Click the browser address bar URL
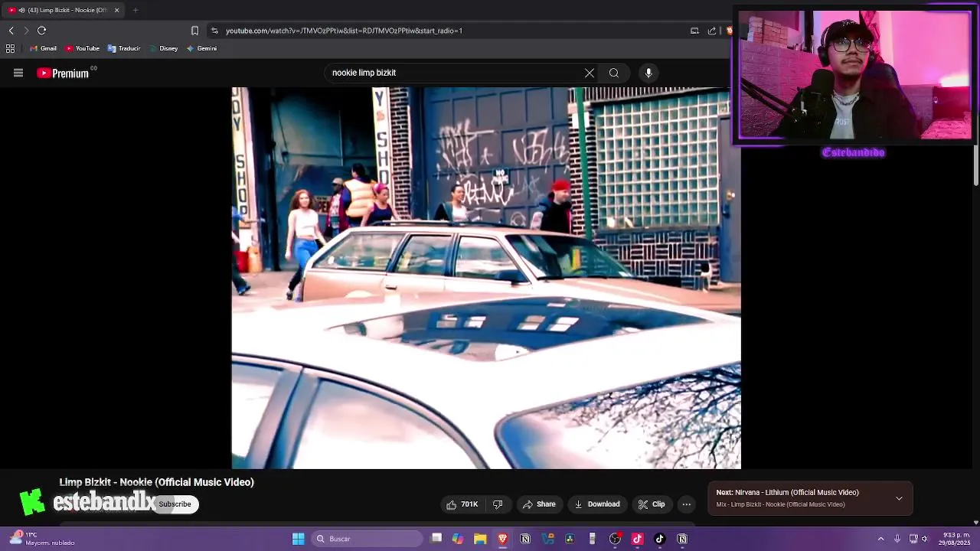This screenshot has height=551, width=980. 344,31
